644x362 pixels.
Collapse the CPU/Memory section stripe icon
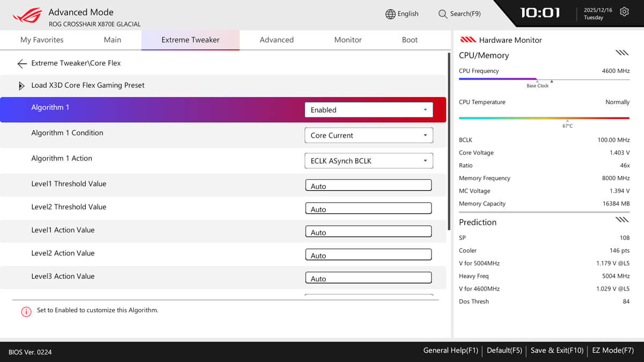click(622, 53)
